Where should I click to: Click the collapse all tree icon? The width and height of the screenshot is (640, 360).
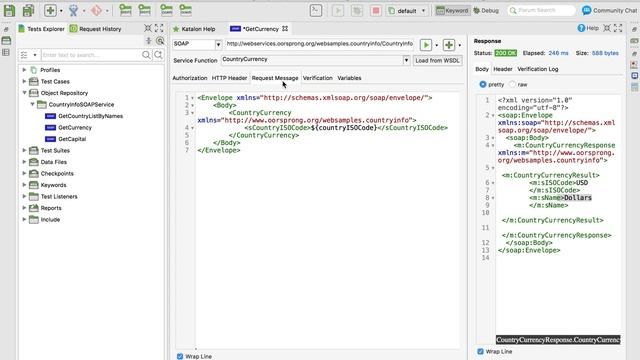tap(149, 40)
